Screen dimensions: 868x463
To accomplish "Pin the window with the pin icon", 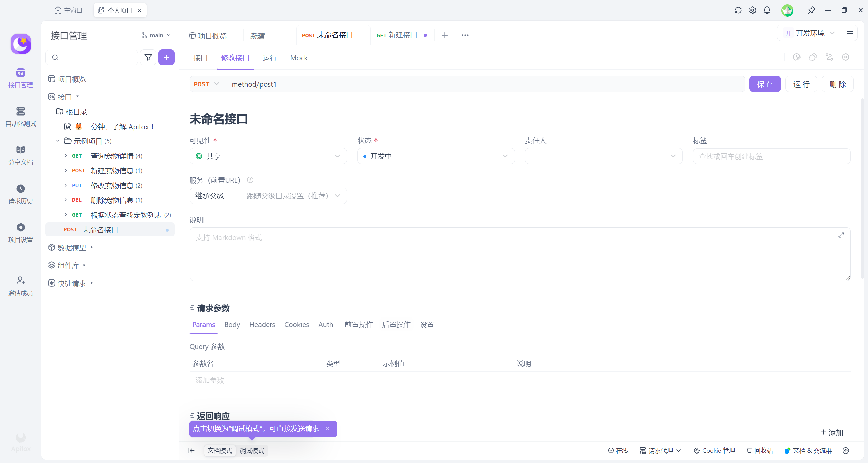I will (812, 10).
